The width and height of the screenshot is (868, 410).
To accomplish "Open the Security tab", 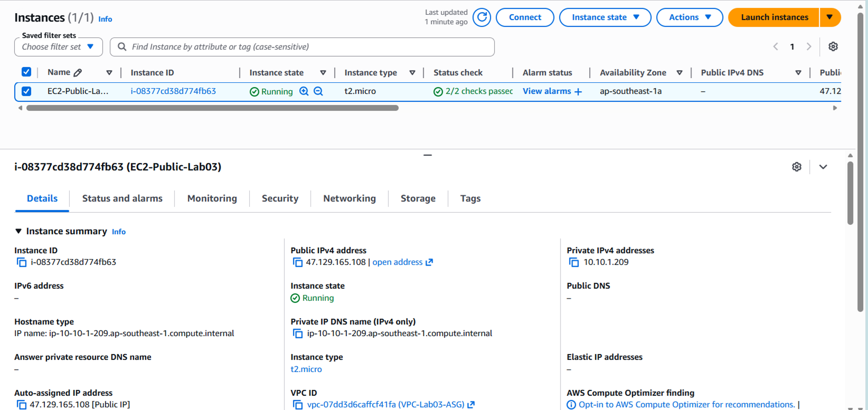I will [280, 198].
